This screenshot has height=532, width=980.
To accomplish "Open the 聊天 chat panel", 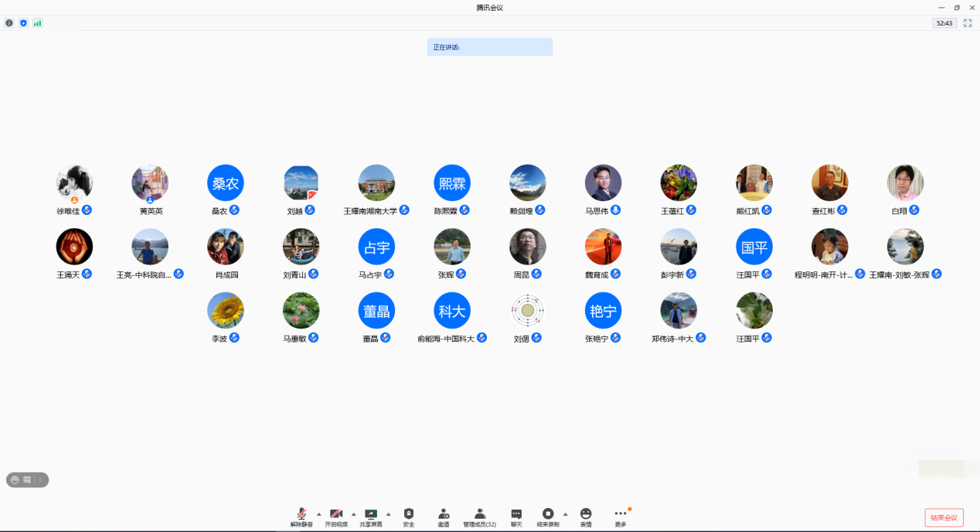I will pyautogui.click(x=516, y=517).
